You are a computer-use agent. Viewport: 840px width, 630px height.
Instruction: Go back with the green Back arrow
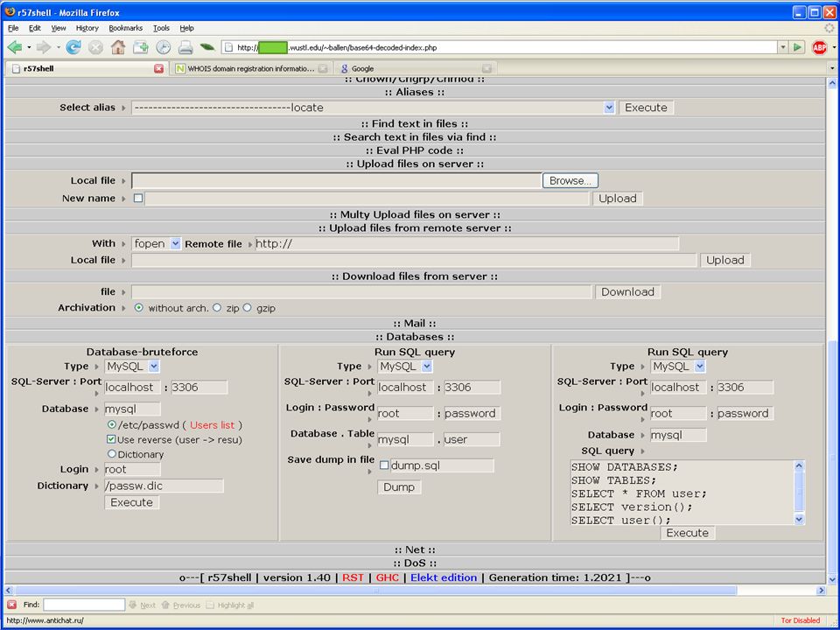pos(15,47)
